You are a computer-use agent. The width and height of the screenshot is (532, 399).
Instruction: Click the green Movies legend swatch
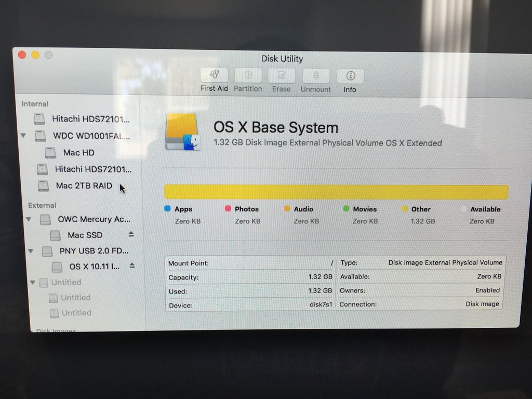(346, 208)
